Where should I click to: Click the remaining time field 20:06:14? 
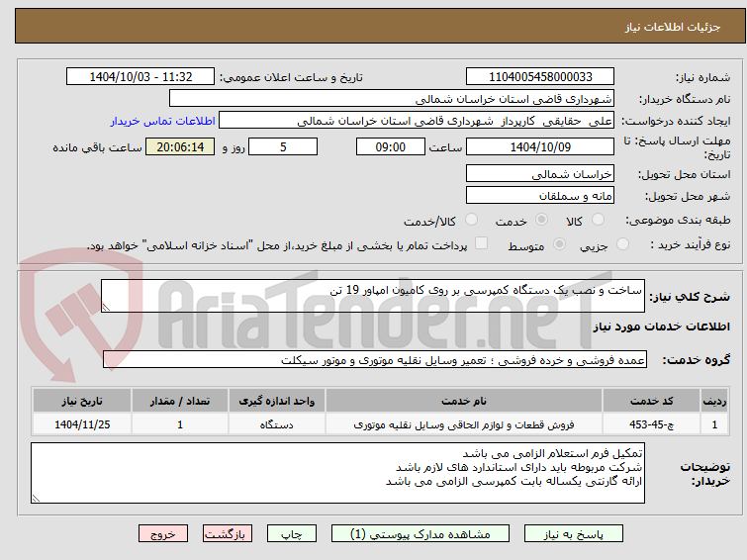pos(180,146)
